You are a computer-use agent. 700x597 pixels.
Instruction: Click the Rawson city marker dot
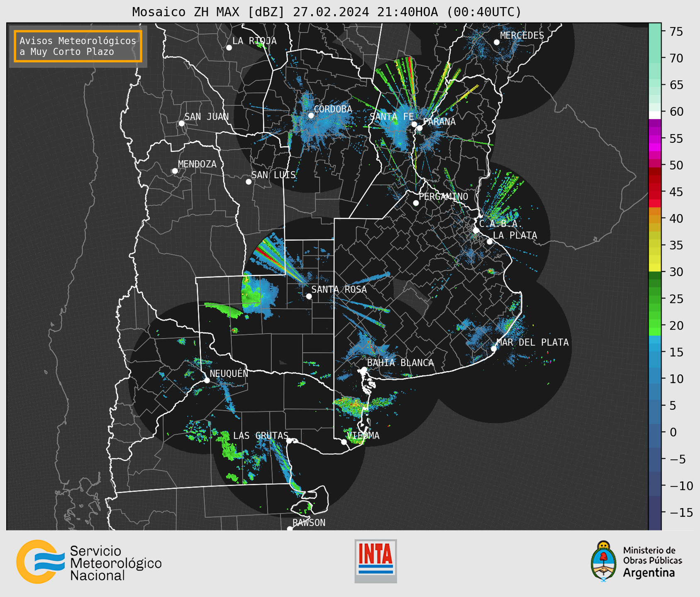(x=290, y=529)
